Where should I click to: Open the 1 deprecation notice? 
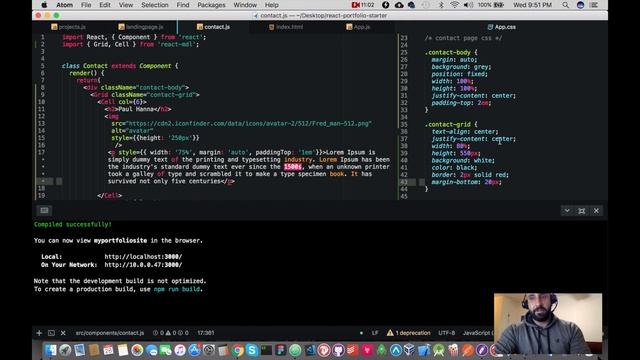[413, 333]
